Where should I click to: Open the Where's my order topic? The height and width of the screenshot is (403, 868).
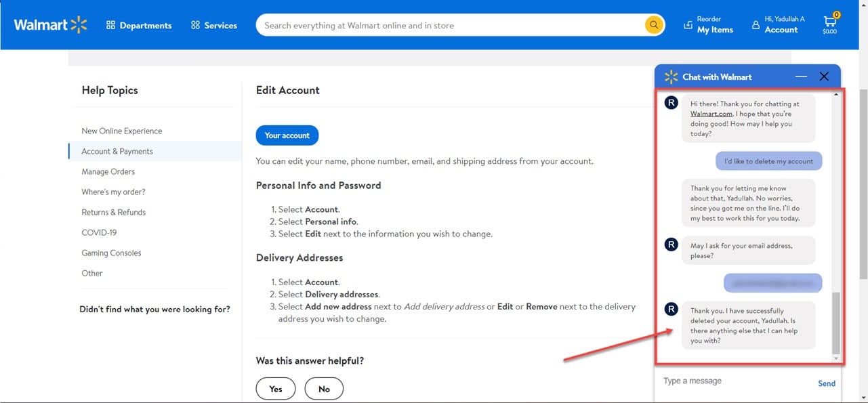pos(112,192)
